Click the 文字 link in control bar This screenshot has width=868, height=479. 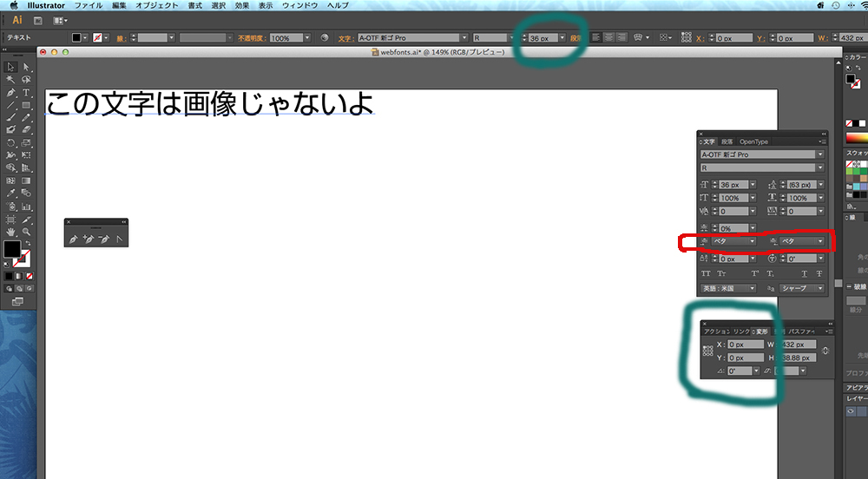tap(345, 38)
